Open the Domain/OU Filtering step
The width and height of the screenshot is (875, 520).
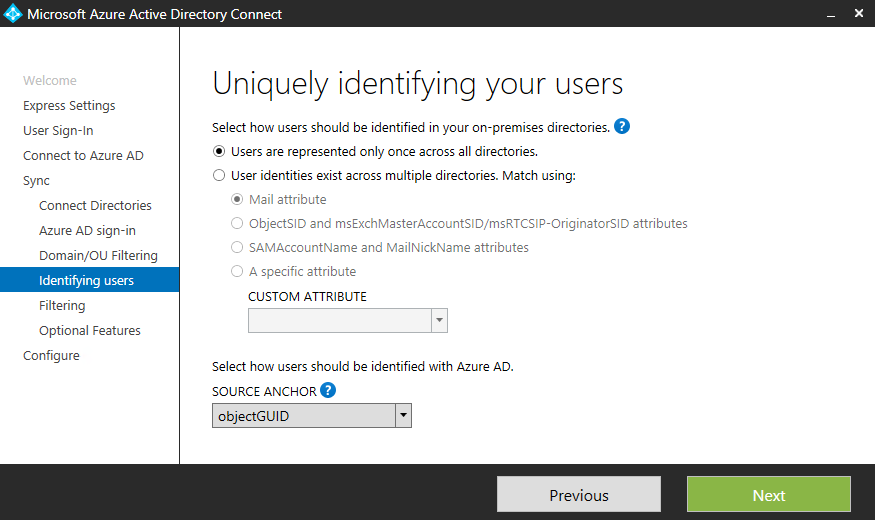click(x=98, y=256)
